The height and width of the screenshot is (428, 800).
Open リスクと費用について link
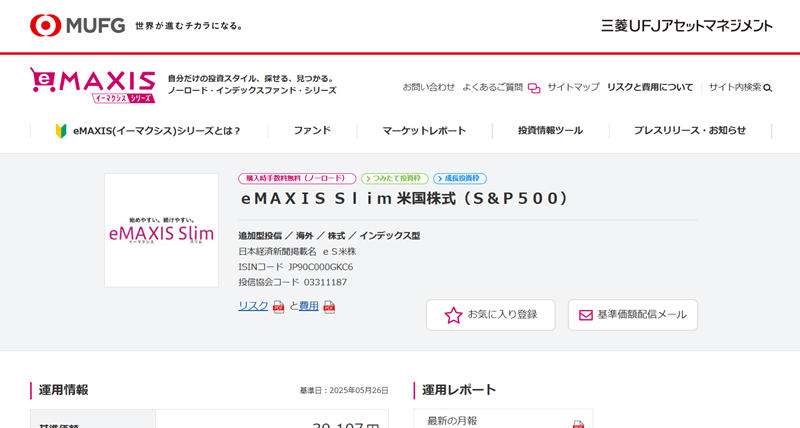pyautogui.click(x=650, y=87)
